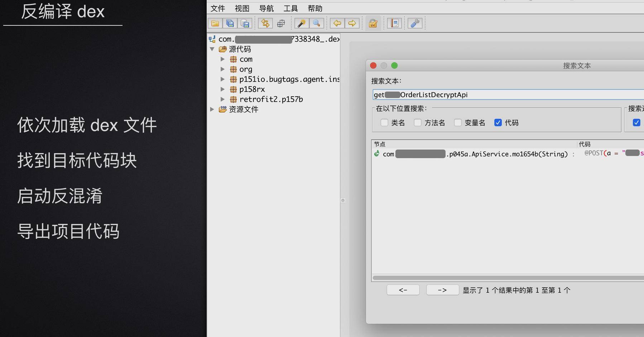Click the open file folder icon

tap(215, 24)
